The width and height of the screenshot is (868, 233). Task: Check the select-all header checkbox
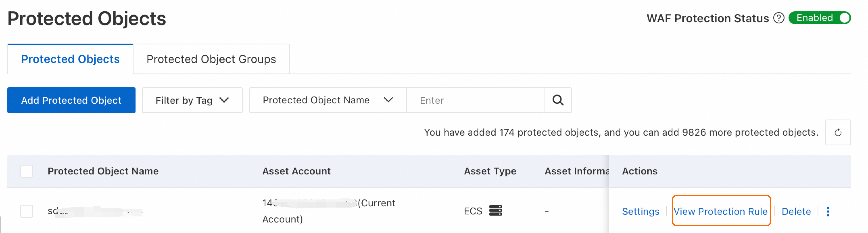coord(27,171)
